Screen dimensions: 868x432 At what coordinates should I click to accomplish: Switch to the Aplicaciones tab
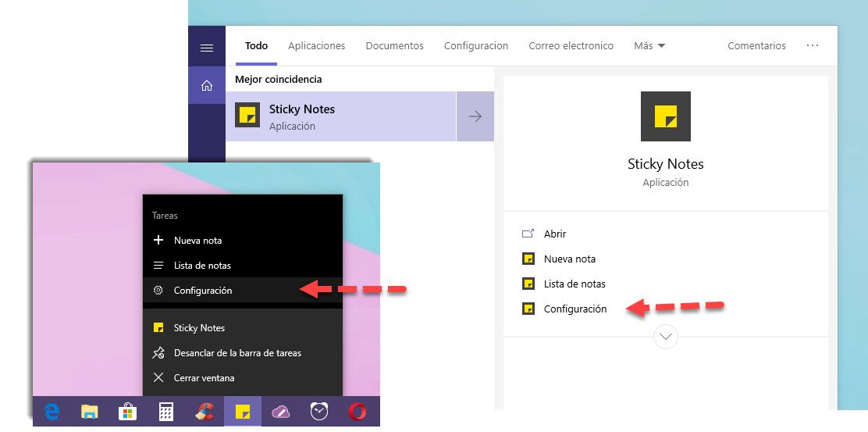[316, 46]
